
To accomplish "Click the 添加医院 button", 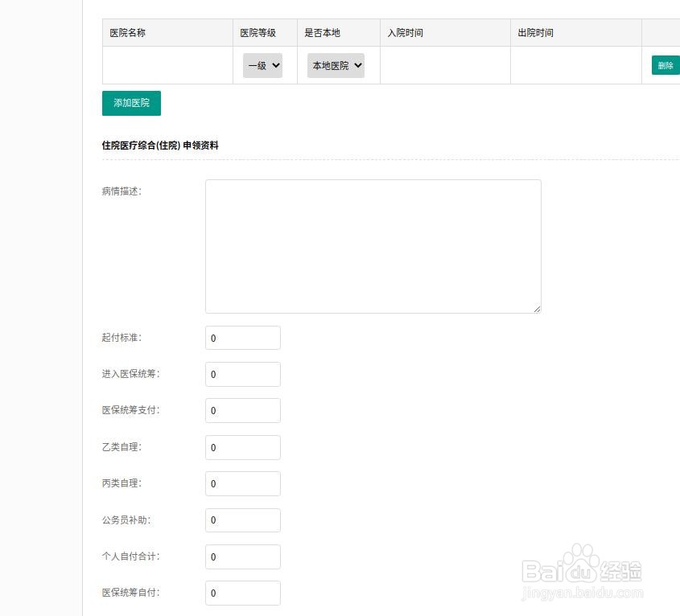I will tap(131, 103).
